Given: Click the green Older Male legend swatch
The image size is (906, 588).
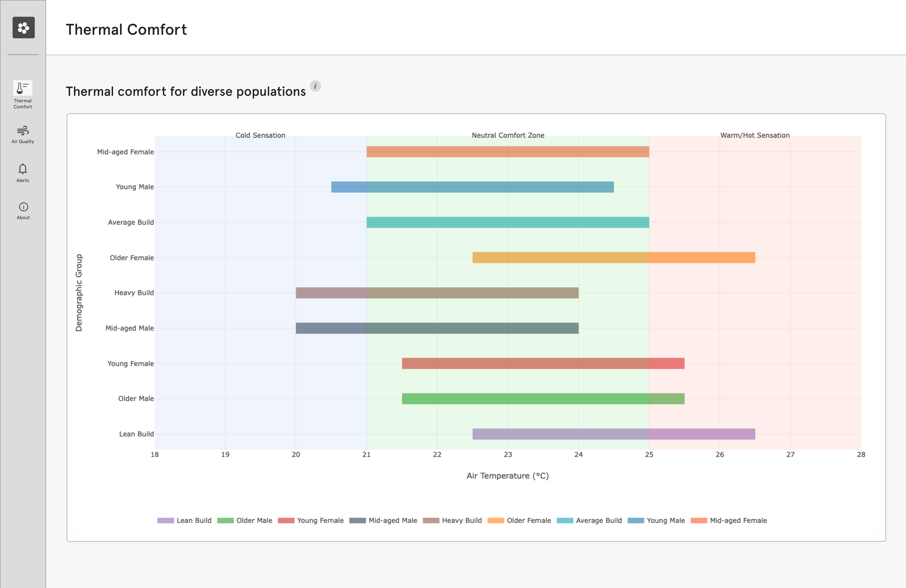Looking at the screenshot, I should point(225,520).
